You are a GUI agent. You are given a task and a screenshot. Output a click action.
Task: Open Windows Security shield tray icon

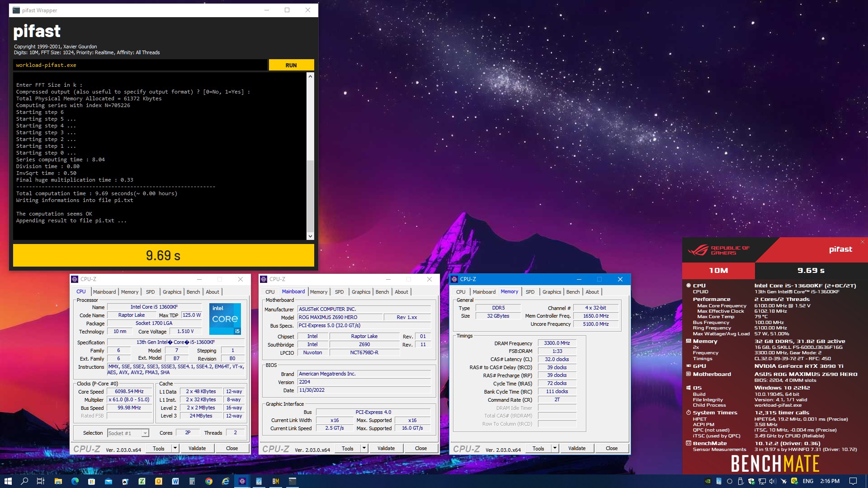(751, 481)
